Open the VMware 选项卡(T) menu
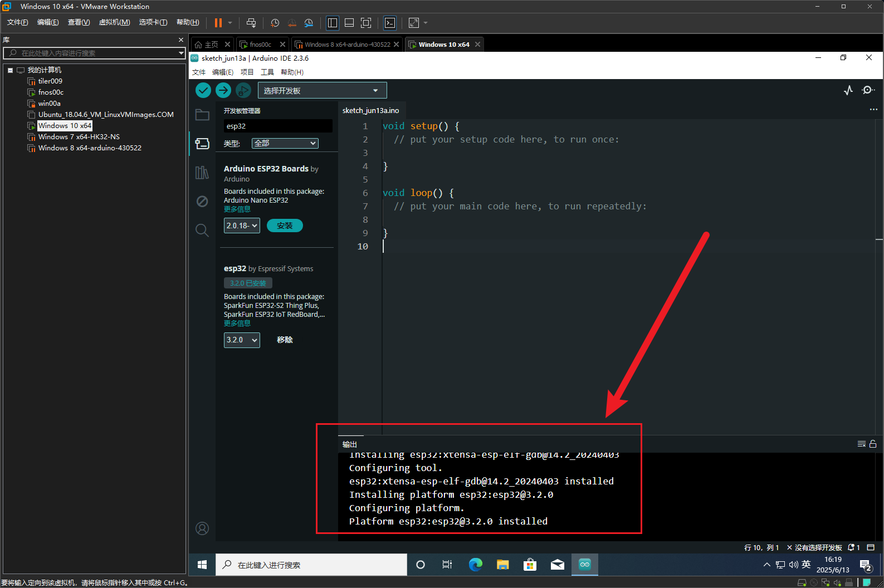The image size is (884, 588). tap(153, 22)
